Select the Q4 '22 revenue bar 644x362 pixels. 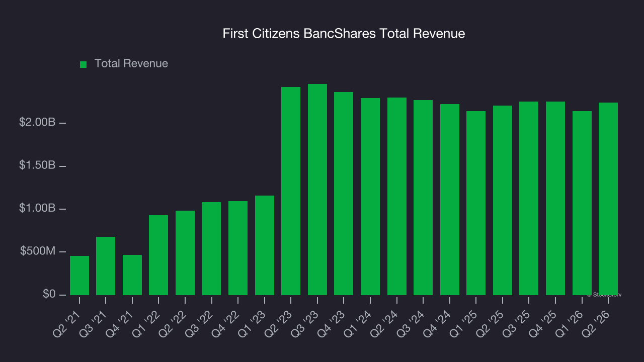(238, 248)
